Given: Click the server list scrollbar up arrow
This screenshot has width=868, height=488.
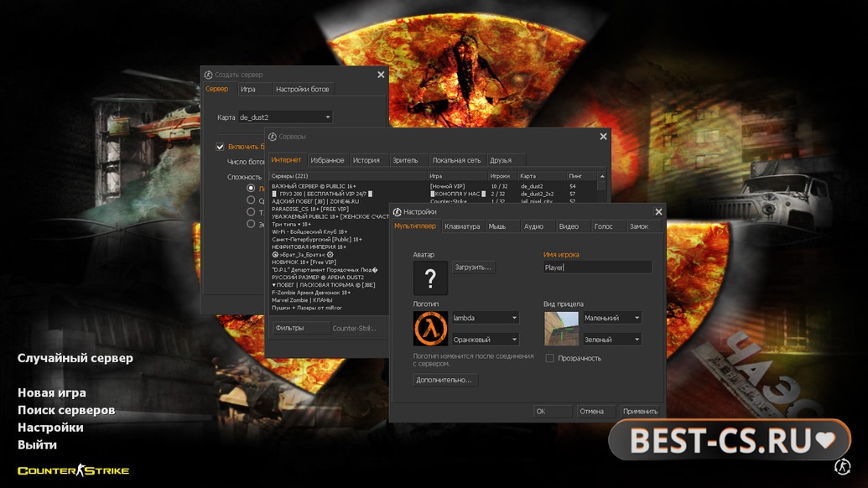Looking at the screenshot, I should (602, 176).
